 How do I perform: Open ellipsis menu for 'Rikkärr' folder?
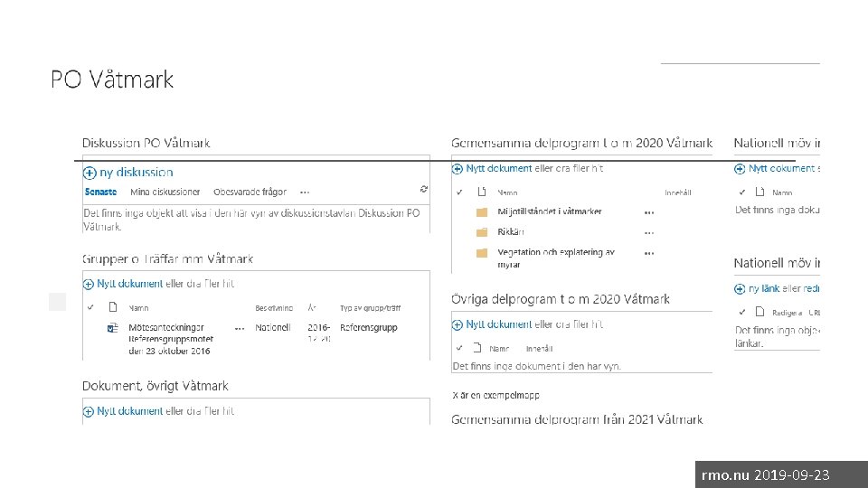[x=649, y=233]
